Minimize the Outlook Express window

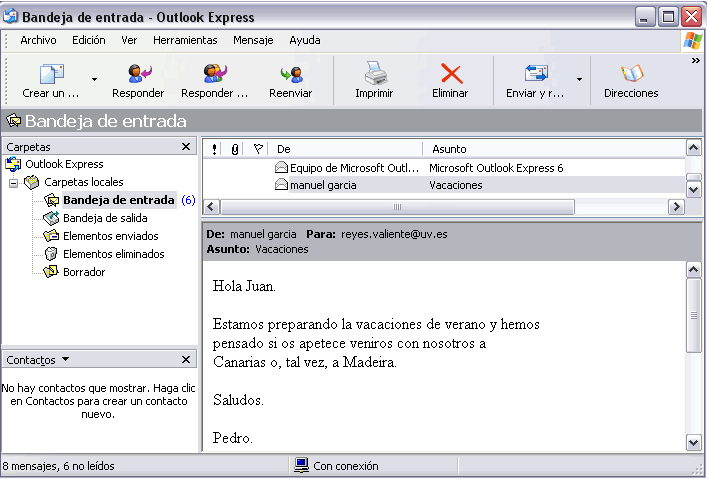645,17
